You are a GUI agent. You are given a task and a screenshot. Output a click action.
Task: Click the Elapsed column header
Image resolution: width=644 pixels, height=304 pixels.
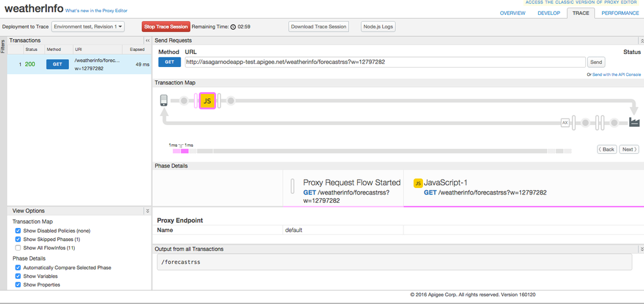tap(137, 49)
